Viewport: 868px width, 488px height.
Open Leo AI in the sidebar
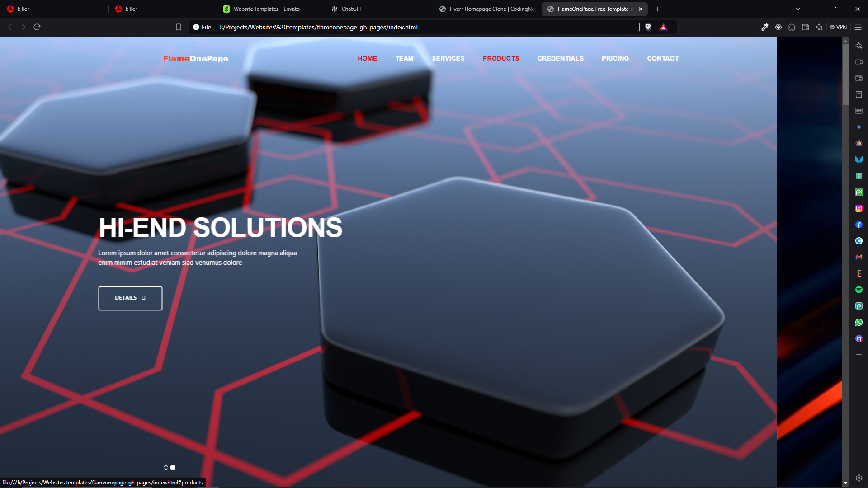[859, 46]
